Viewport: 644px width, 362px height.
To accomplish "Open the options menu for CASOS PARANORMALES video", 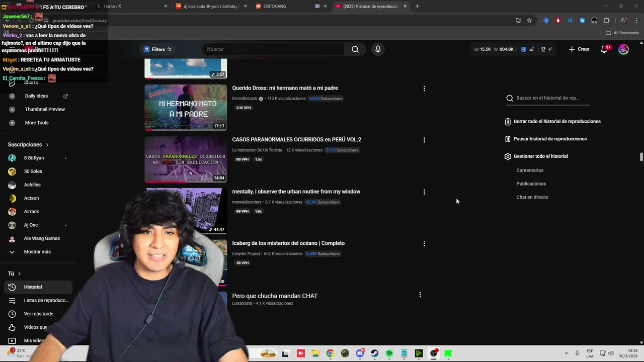I will point(424,140).
